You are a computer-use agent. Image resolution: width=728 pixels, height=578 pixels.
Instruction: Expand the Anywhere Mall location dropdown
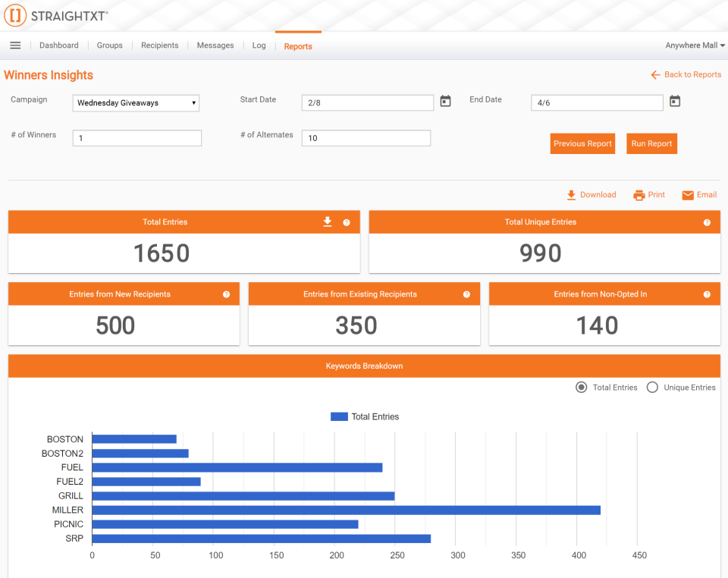click(x=694, y=45)
